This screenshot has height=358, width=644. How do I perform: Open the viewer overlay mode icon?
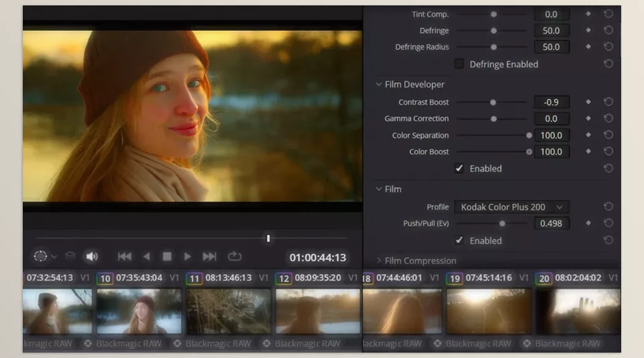40,256
